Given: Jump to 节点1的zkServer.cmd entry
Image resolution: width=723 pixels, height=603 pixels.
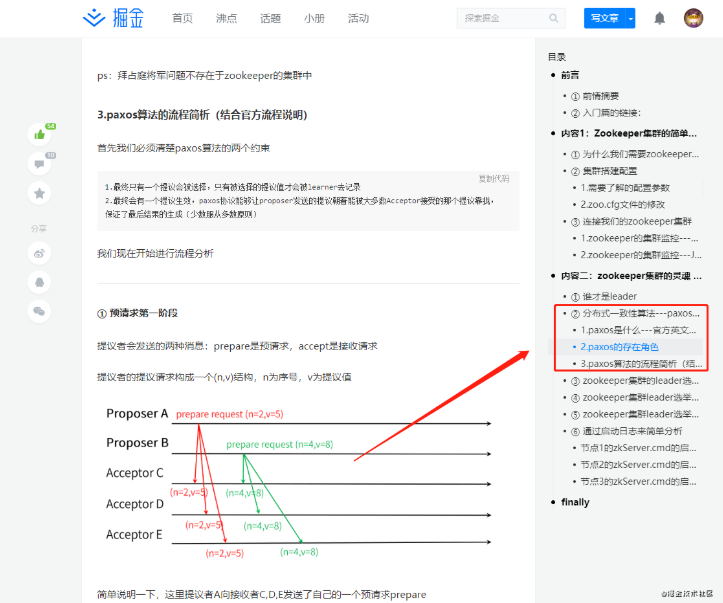Looking at the screenshot, I should (x=639, y=448).
